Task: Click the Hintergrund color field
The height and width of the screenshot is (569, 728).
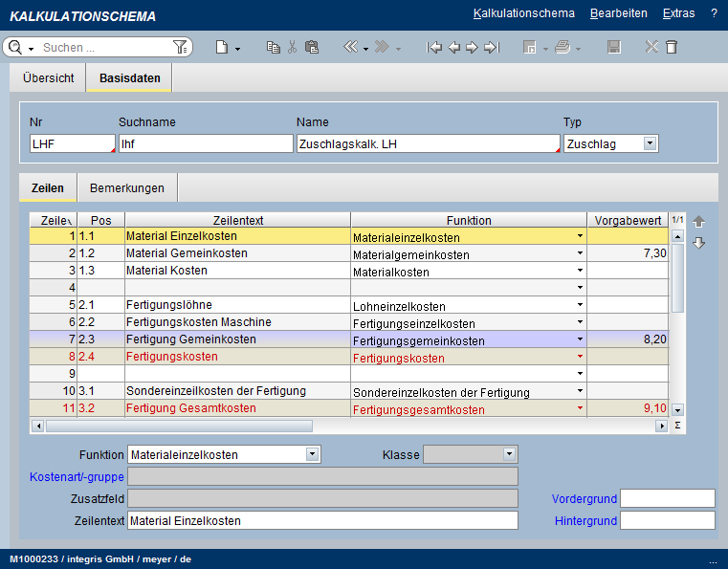Action: pos(668,520)
